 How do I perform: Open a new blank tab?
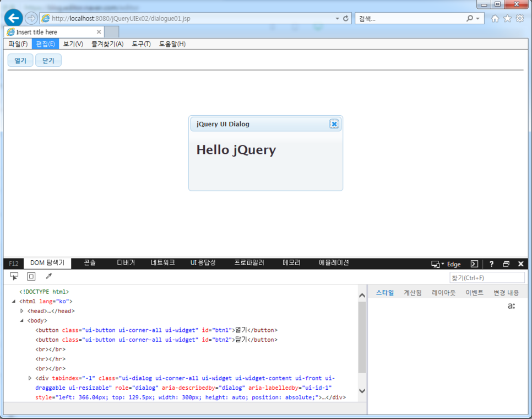click(x=112, y=32)
